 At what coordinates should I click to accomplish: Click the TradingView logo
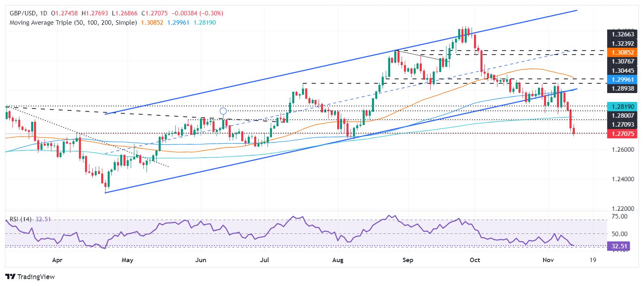point(30,277)
